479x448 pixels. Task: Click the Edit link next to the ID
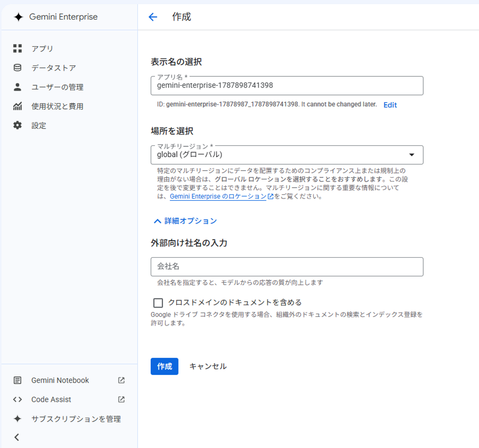pyautogui.click(x=390, y=105)
